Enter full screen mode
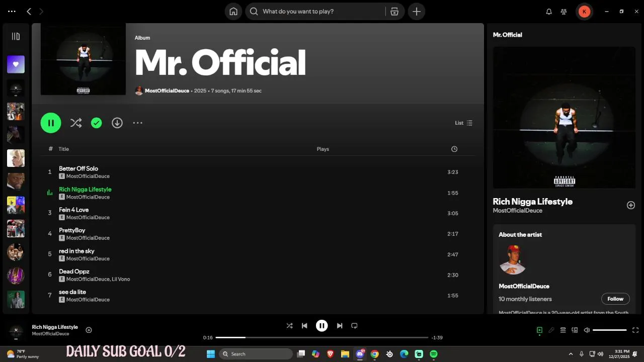This screenshot has height=362, width=644. click(635, 330)
